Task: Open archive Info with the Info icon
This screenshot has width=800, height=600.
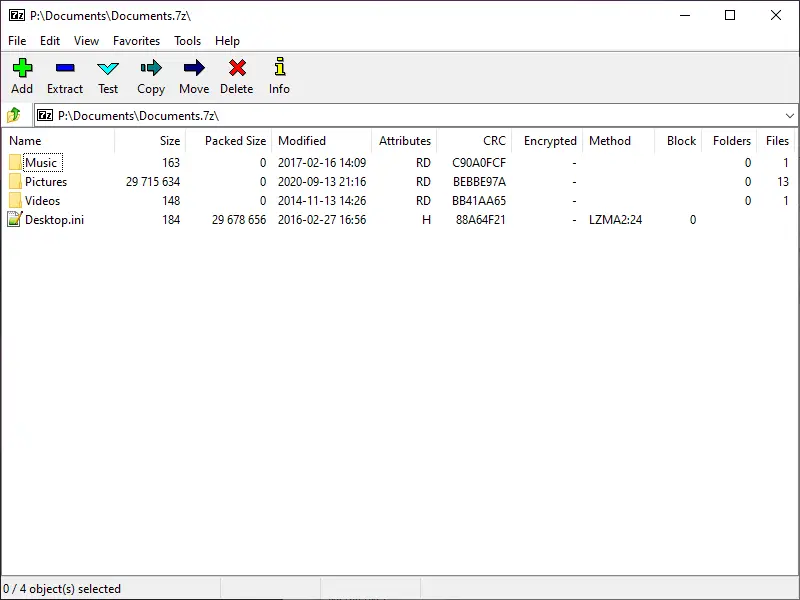Action: coord(279,70)
